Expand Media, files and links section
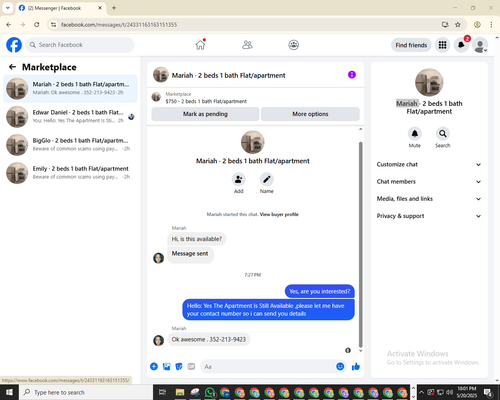The image size is (500, 400). (x=429, y=199)
